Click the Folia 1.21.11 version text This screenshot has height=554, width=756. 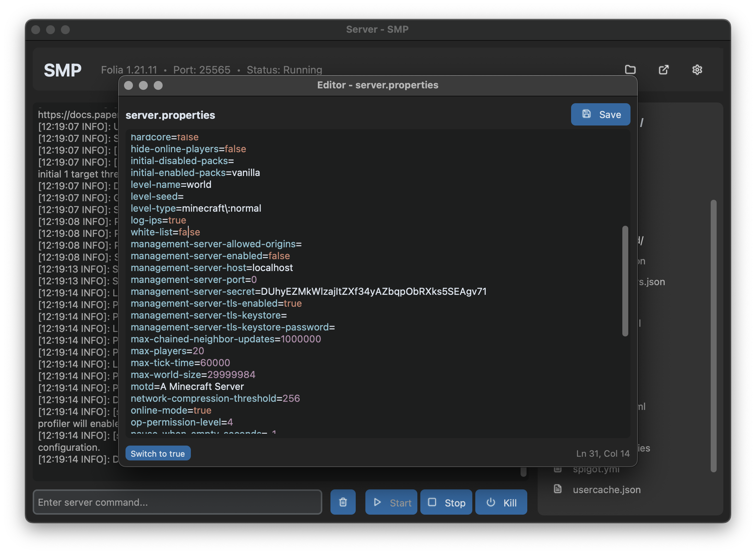pyautogui.click(x=129, y=70)
